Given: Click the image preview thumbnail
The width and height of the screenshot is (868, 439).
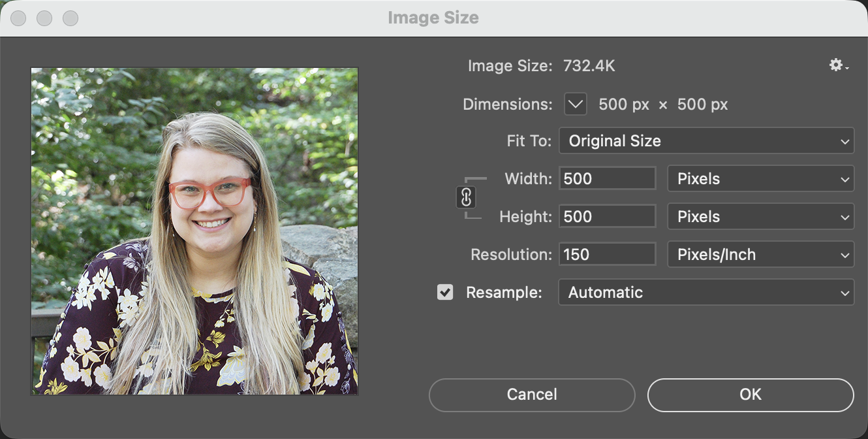Looking at the screenshot, I should 194,231.
